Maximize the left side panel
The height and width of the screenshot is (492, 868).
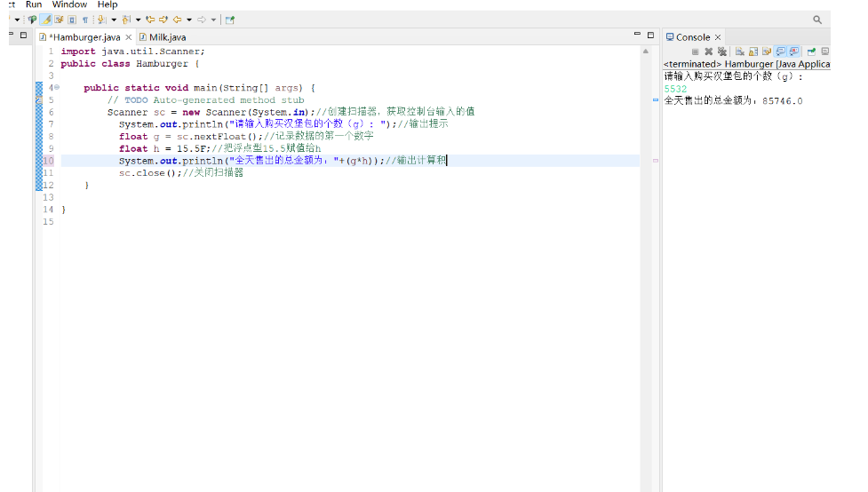tap(23, 35)
